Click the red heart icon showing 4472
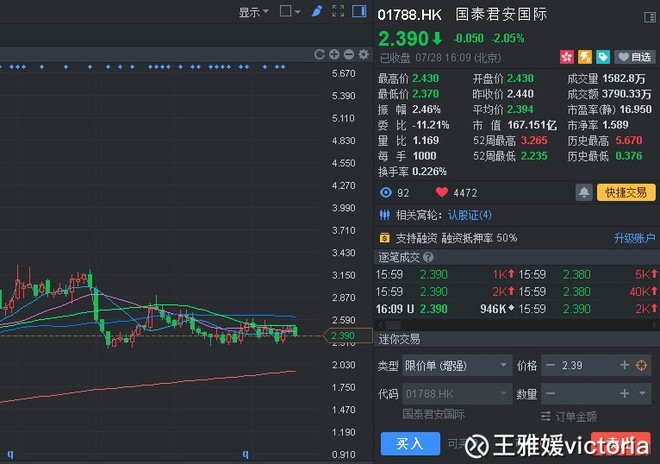 [x=442, y=192]
